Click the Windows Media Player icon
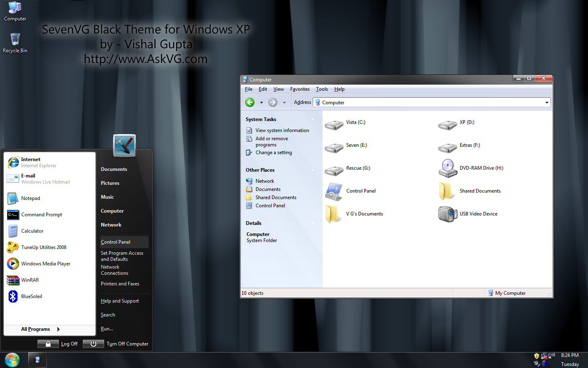The height and width of the screenshot is (368, 588). [13, 264]
